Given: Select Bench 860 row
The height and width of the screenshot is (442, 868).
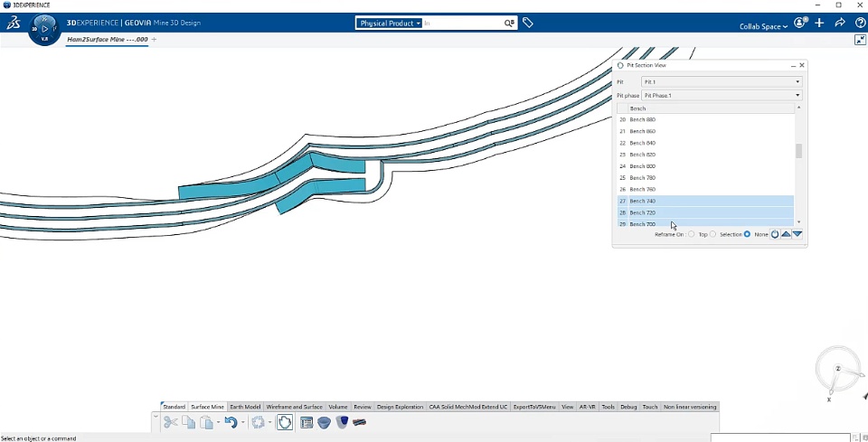Looking at the screenshot, I should (x=706, y=131).
